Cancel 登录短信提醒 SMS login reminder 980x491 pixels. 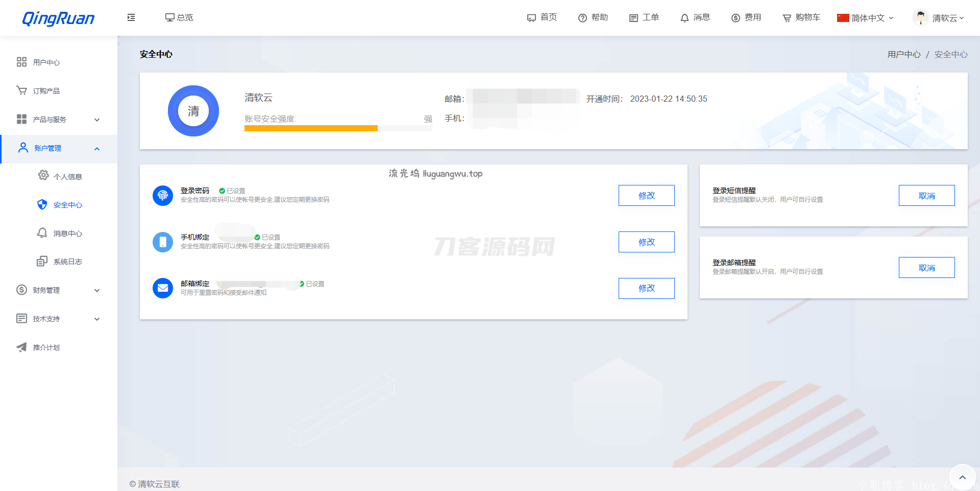926,195
